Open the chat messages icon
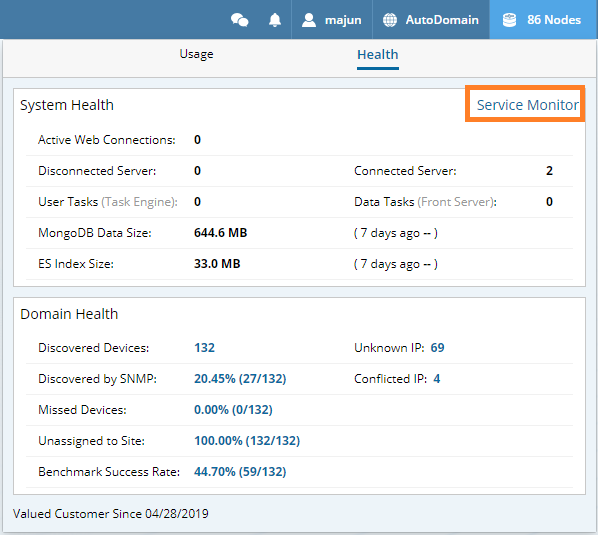 [240, 20]
